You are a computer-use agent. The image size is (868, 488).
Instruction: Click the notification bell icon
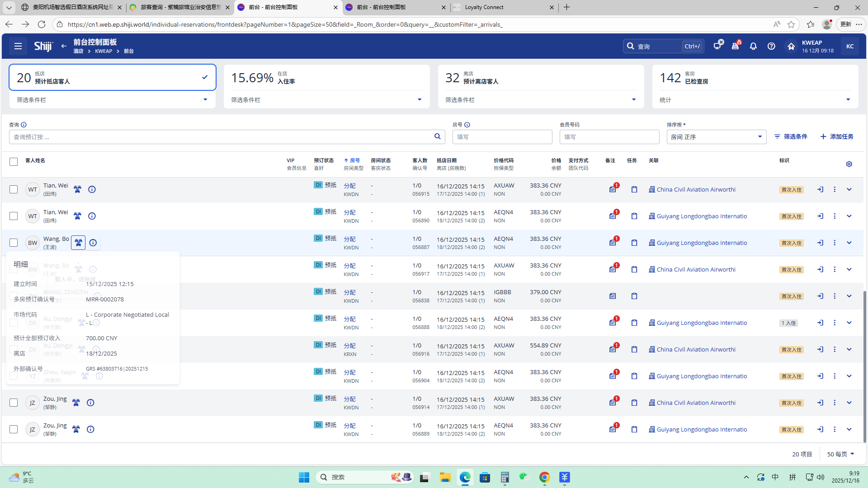click(x=753, y=46)
